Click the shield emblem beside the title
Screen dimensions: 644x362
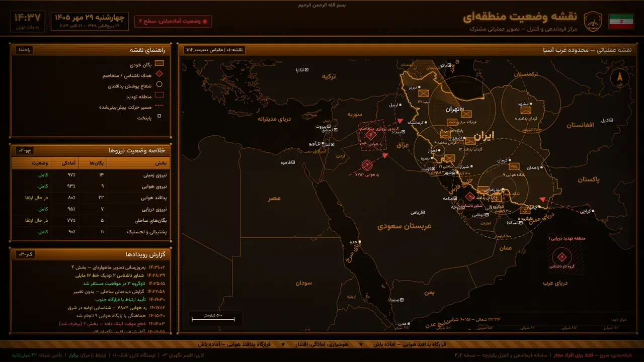pos(593,22)
